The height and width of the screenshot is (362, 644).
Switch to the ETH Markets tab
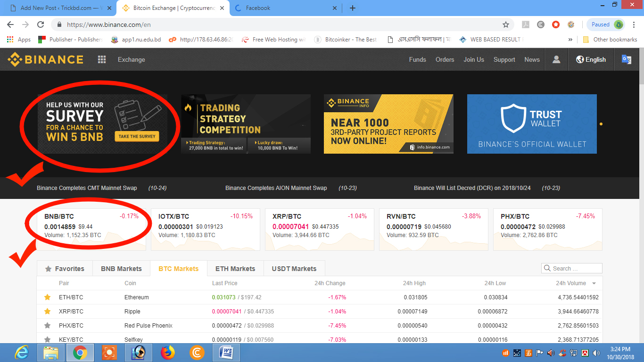[235, 269]
